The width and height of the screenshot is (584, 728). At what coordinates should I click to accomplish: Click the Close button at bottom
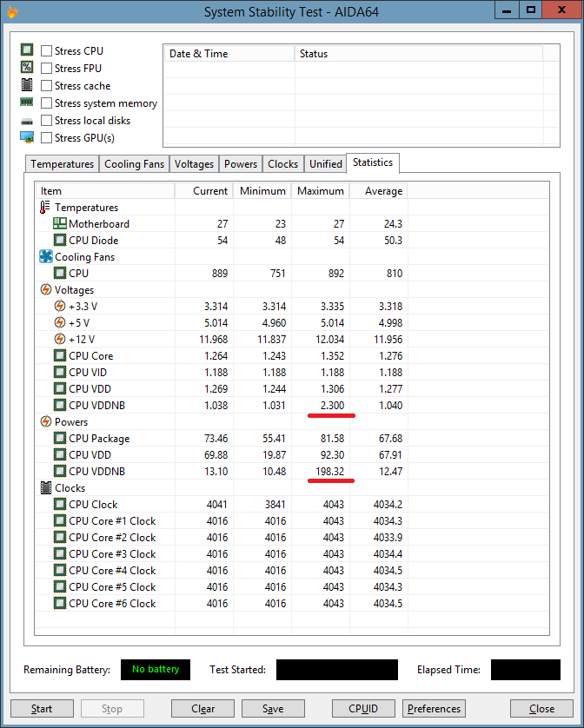[541, 709]
